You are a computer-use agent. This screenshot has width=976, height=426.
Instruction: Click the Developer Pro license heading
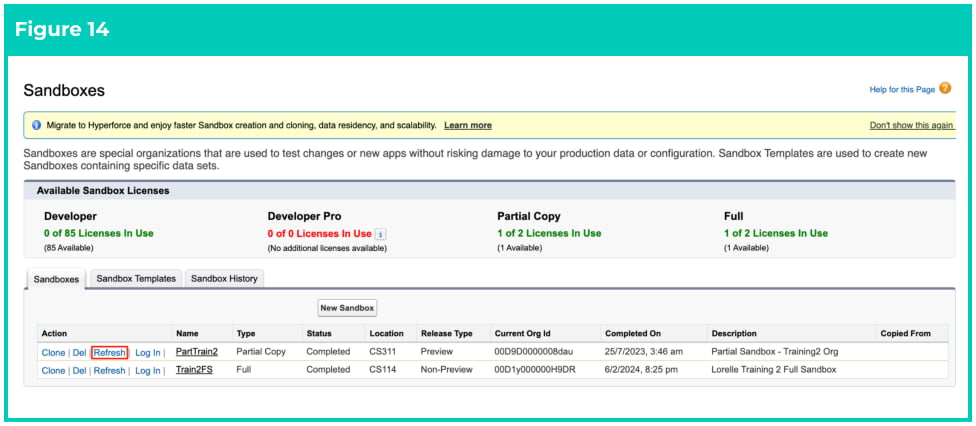coord(304,217)
